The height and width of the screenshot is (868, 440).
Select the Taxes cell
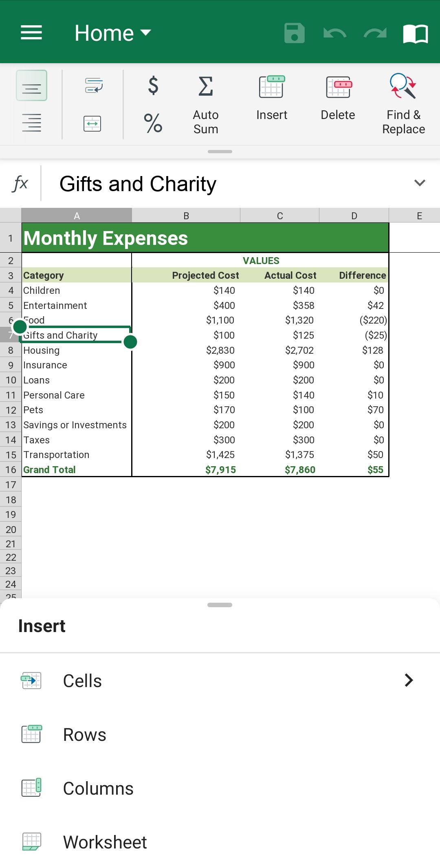click(77, 440)
